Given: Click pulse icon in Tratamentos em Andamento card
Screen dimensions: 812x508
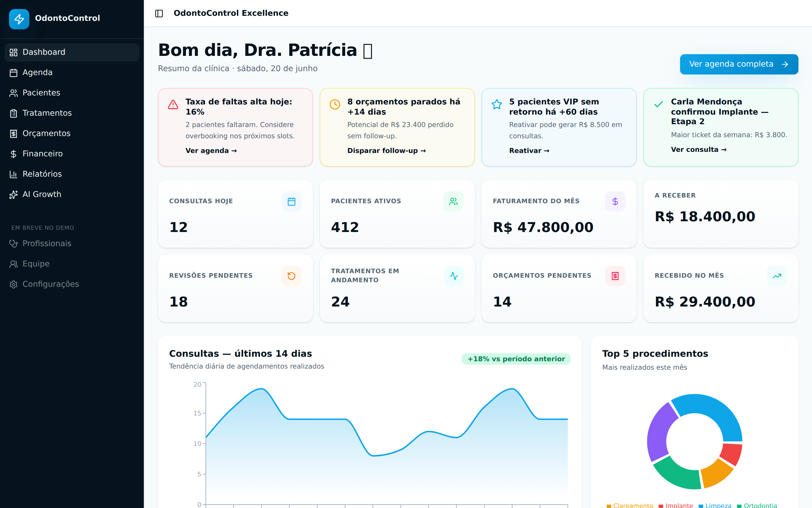Looking at the screenshot, I should point(454,276).
